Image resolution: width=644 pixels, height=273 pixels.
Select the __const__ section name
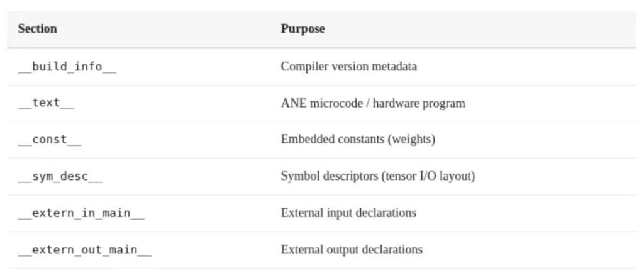pyautogui.click(x=49, y=140)
